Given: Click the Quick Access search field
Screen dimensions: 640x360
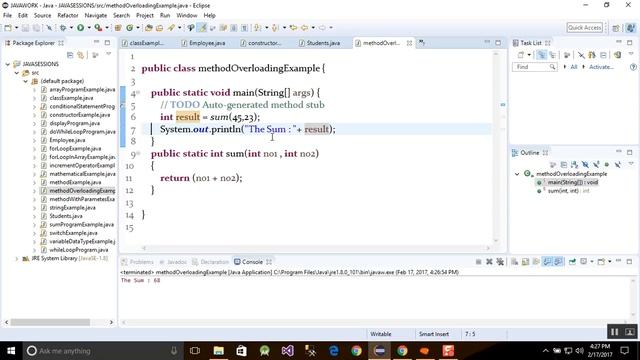Looking at the screenshot, I should pyautogui.click(x=584, y=28).
